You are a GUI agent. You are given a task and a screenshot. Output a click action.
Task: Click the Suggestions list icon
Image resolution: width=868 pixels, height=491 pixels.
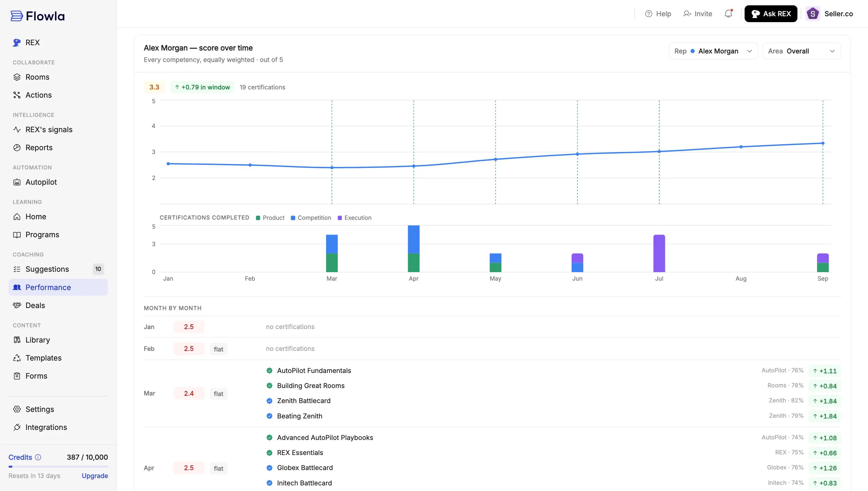[x=17, y=269]
